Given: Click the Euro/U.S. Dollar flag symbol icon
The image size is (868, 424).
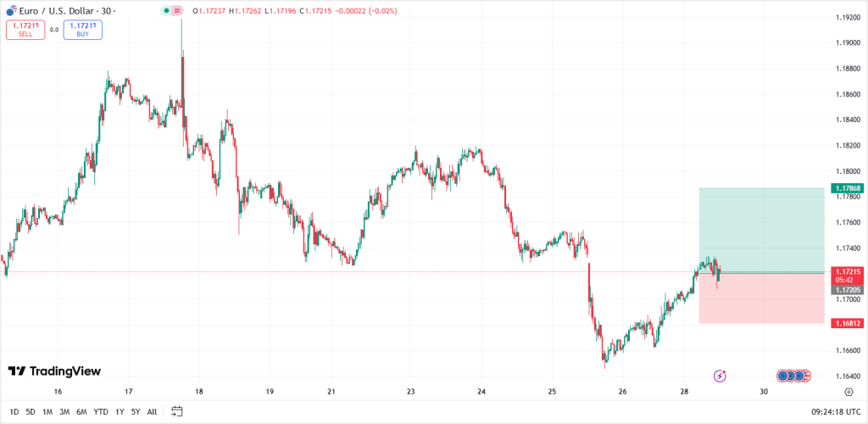Looking at the screenshot, I should tap(11, 11).
